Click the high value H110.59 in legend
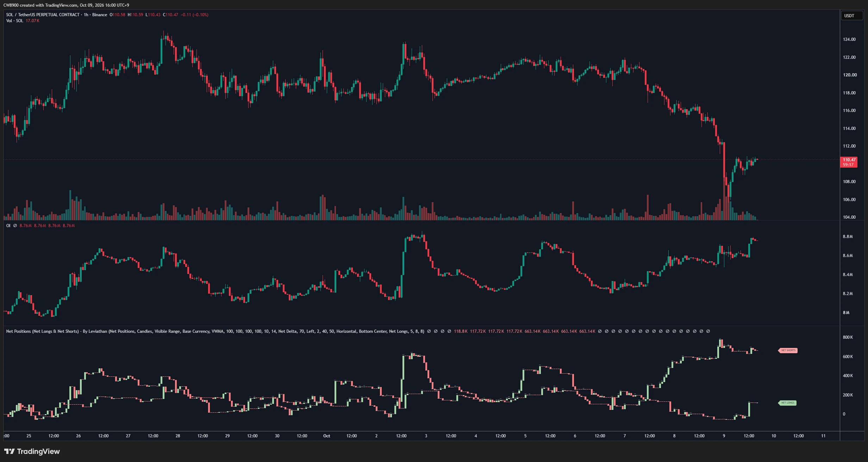 pos(135,15)
